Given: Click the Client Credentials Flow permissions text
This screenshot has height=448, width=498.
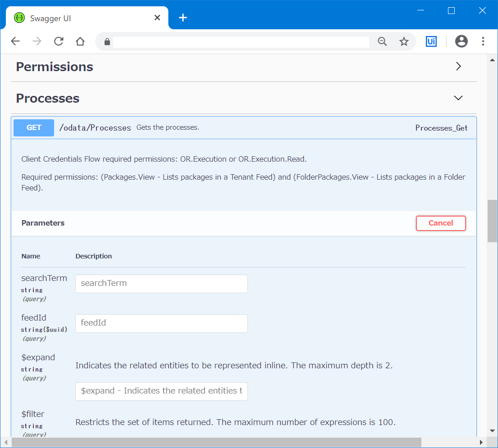Looking at the screenshot, I should coord(164,159).
